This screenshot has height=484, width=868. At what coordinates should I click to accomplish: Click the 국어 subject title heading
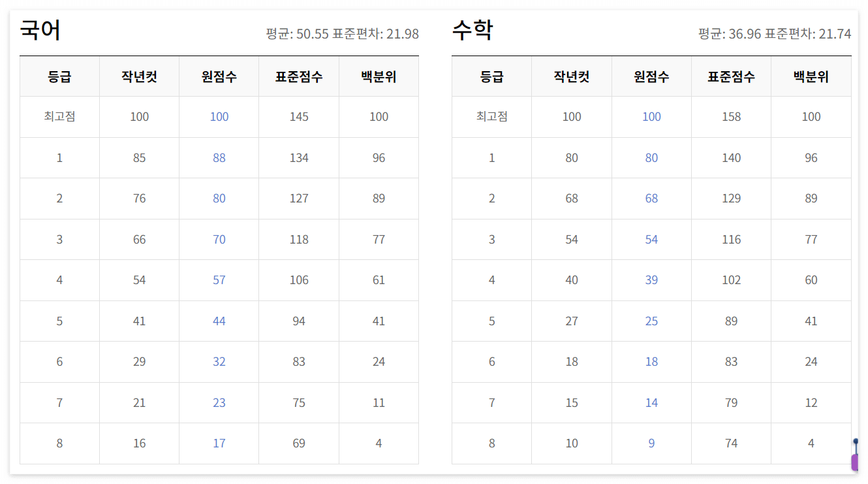(40, 31)
